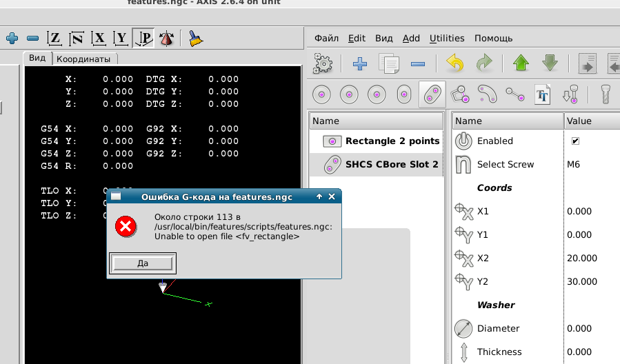Open the Utilities menu

[447, 39]
